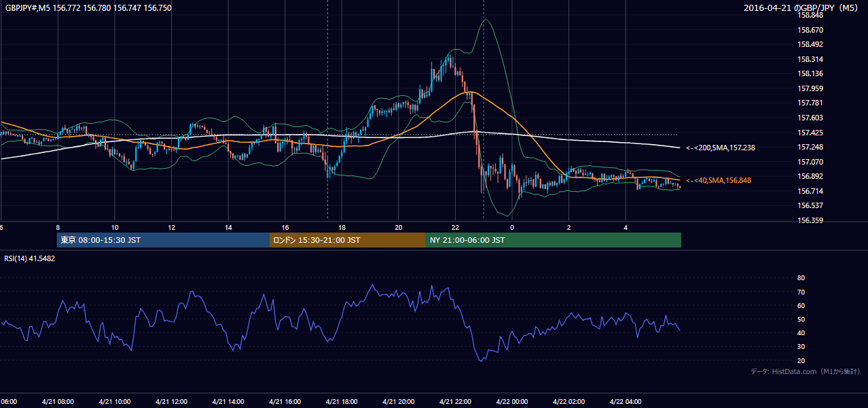Click hour label 10 under price chart
The height and width of the screenshot is (408, 868).
tap(115, 227)
